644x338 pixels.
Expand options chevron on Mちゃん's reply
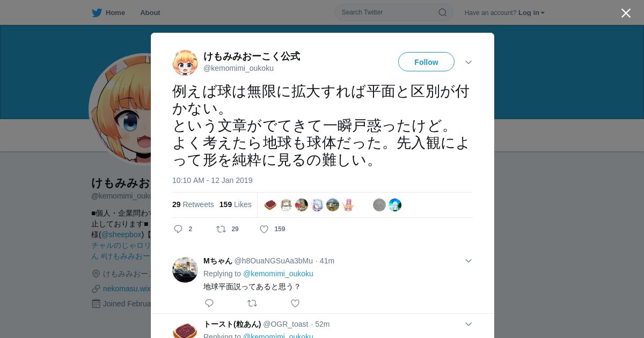tap(469, 261)
